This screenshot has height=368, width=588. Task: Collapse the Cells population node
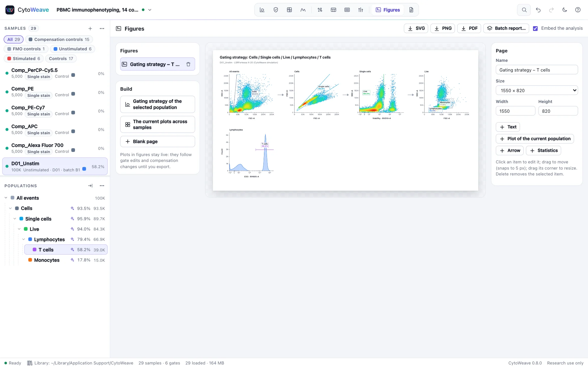pos(10,208)
